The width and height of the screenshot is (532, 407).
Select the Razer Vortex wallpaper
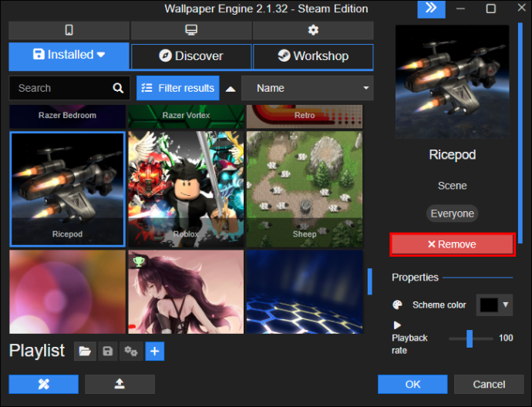pyautogui.click(x=186, y=116)
